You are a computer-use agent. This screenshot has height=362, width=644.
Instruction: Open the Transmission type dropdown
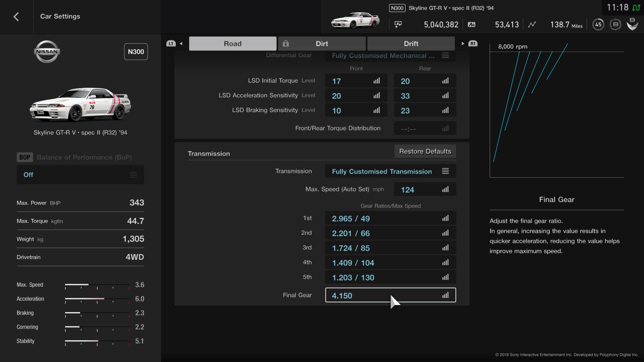click(x=390, y=171)
